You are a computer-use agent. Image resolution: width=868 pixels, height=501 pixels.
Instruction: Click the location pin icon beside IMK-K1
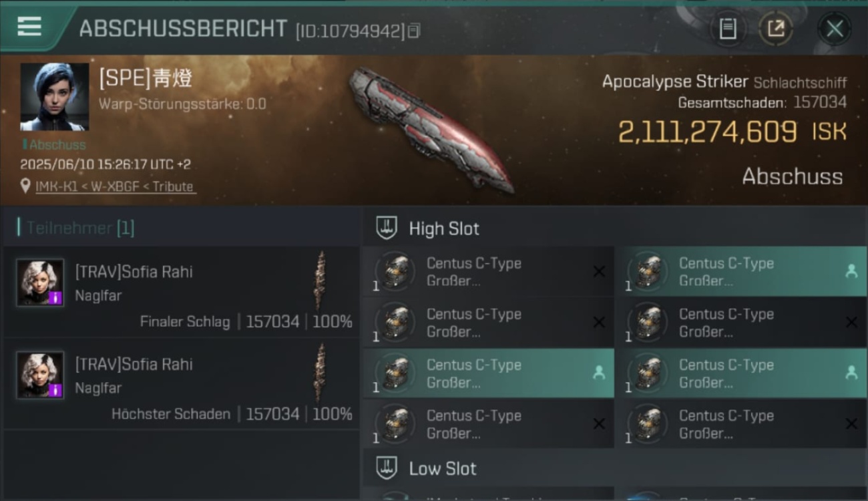pos(25,186)
